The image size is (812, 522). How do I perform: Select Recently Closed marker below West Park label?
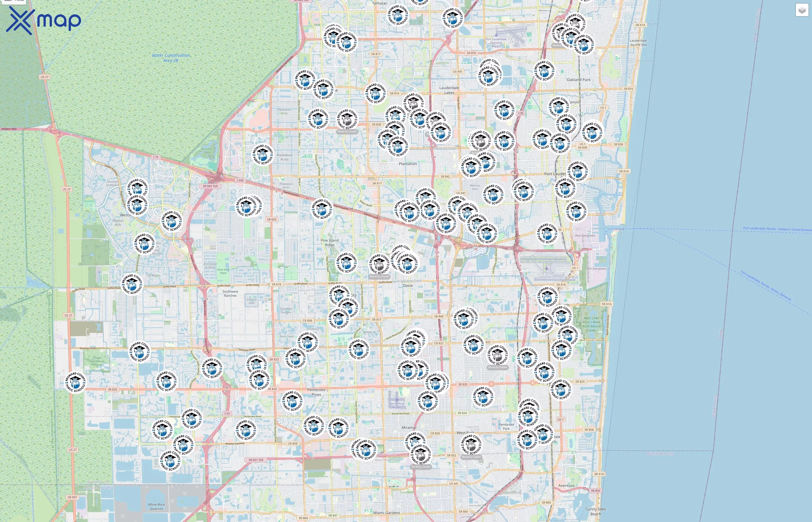point(472,445)
